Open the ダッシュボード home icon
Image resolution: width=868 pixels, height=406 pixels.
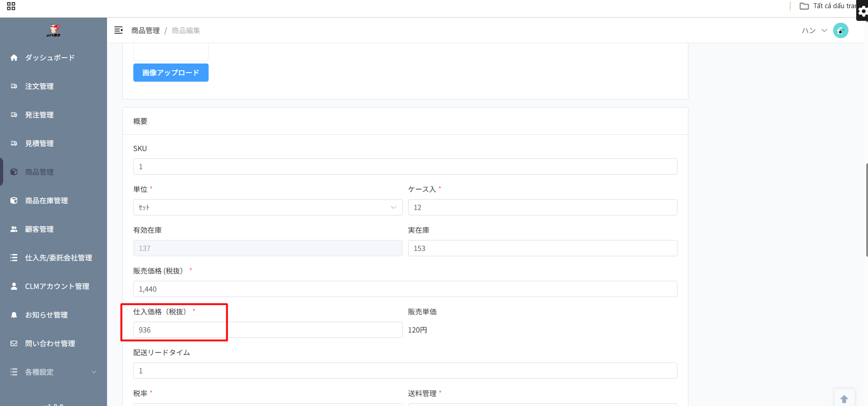[x=14, y=58]
